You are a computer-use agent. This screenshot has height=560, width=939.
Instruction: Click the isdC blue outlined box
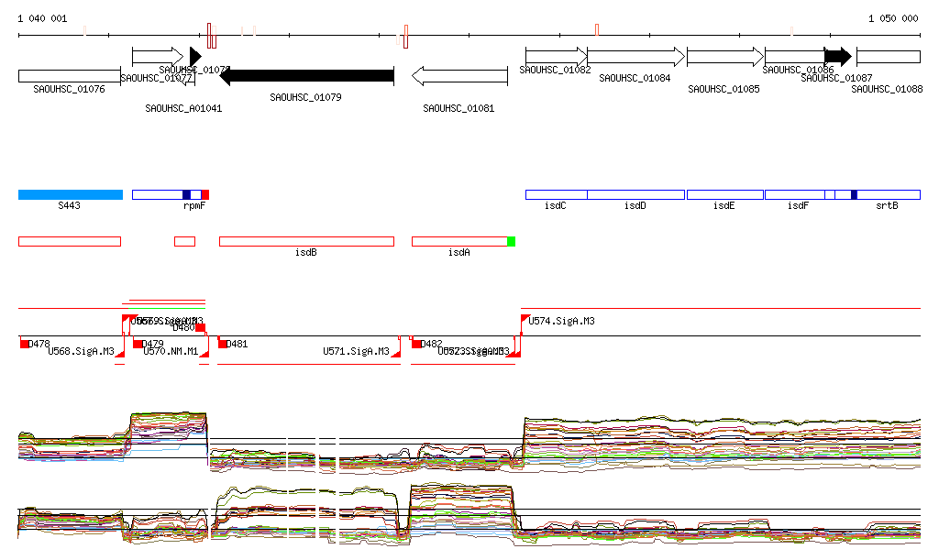557,194
